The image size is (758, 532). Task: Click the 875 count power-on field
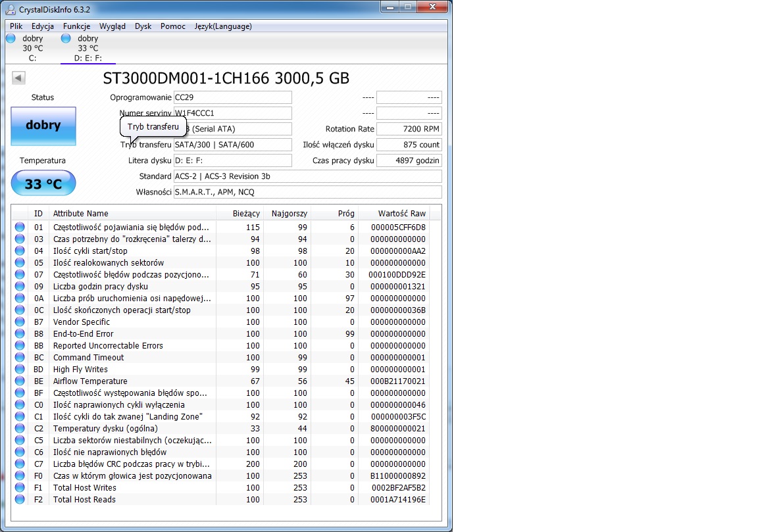point(409,145)
